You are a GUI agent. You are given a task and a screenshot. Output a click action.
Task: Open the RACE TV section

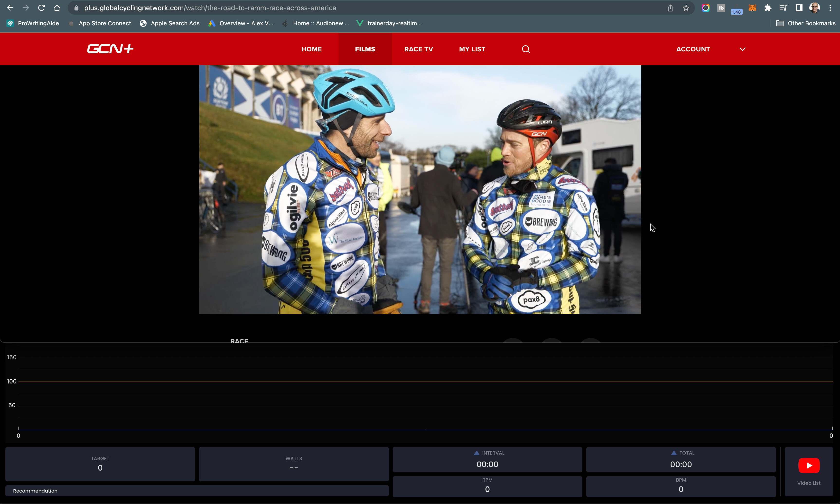pyautogui.click(x=419, y=49)
